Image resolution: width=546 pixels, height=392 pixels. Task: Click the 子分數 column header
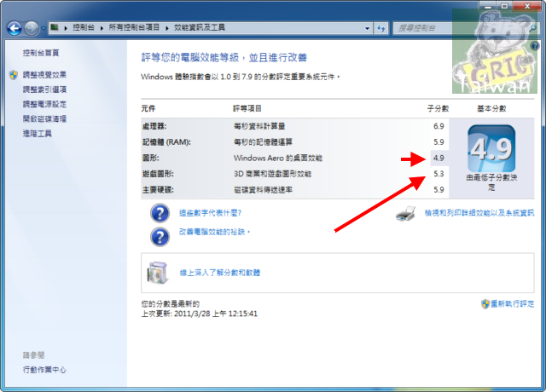[x=438, y=108]
